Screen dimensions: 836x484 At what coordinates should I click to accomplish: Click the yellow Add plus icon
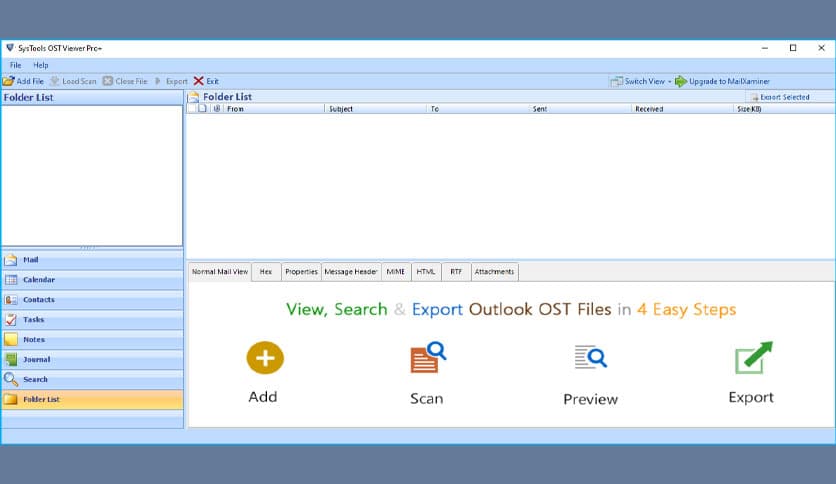[265, 358]
